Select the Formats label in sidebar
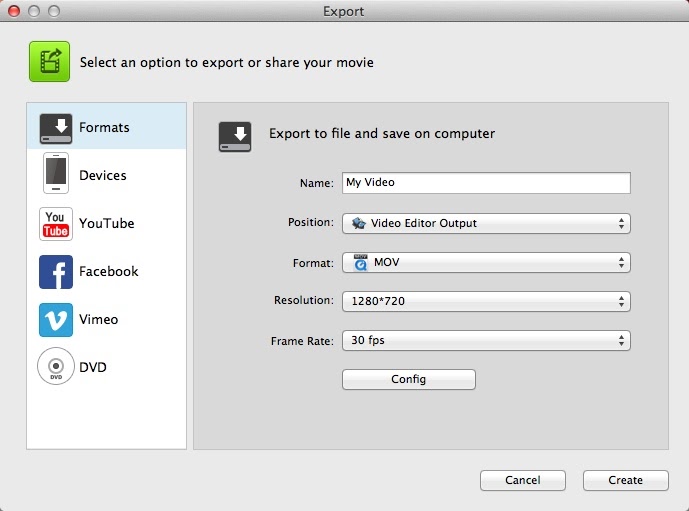Screen dimensions: 689x511 point(104,127)
